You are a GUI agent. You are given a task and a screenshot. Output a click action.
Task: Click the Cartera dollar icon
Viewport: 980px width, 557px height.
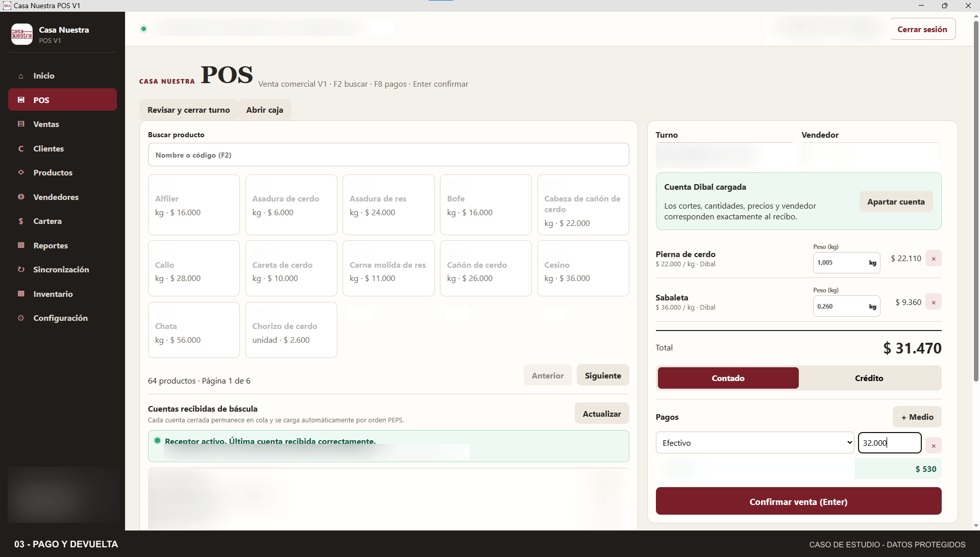tap(21, 221)
